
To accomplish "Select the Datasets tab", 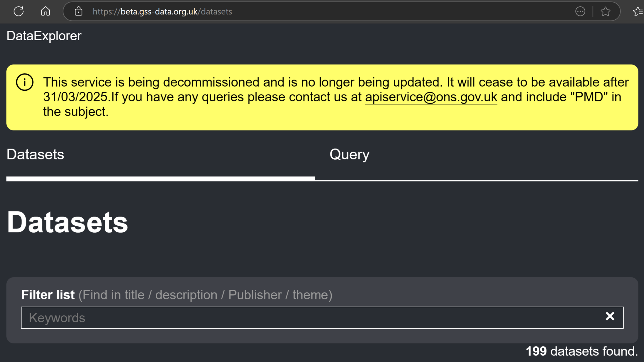I will [x=35, y=155].
